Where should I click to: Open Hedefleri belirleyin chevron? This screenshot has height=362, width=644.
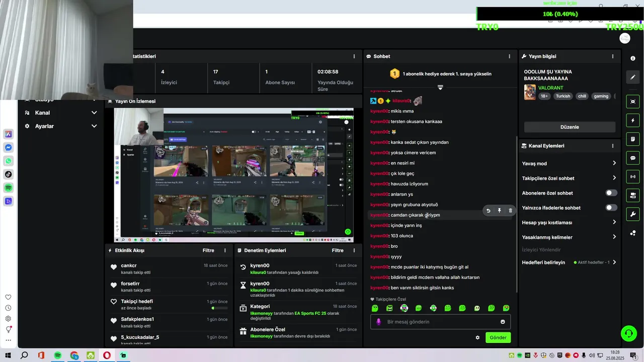pos(614,262)
